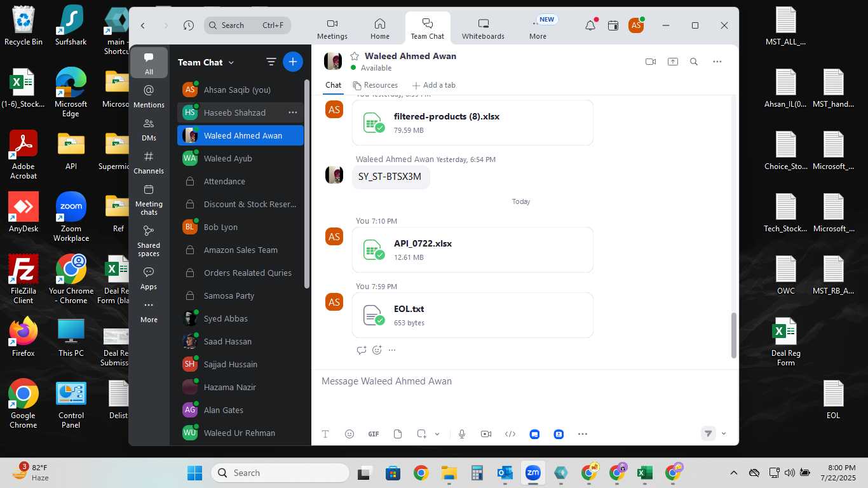
Task: Open chat with Bob Lyon
Action: tap(240, 227)
